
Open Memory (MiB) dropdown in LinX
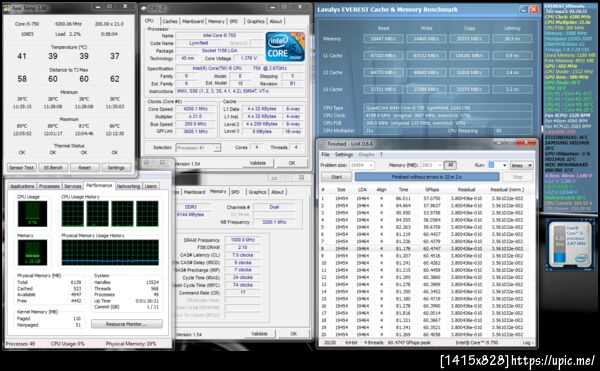[x=431, y=165]
